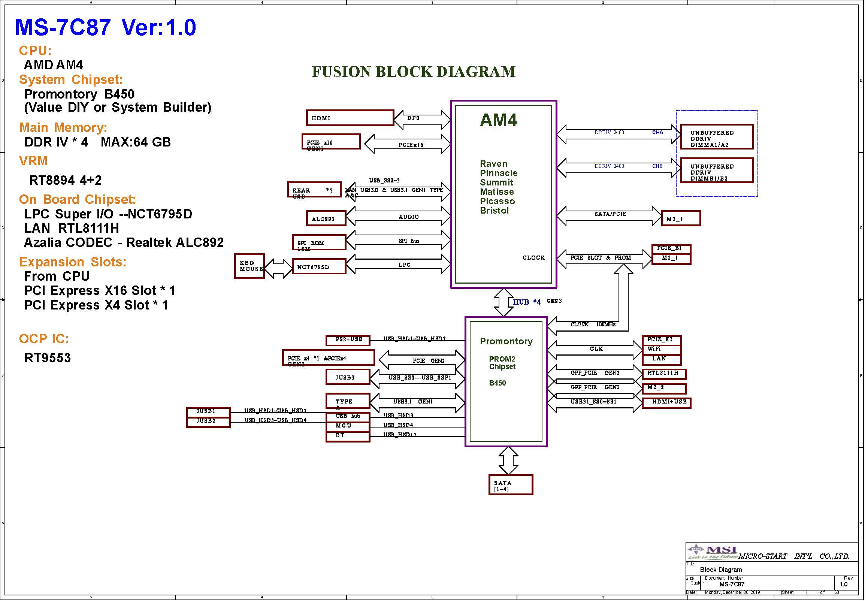Image resolution: width=868 pixels, height=601 pixels.
Task: Select "Matisse" in the CPU list
Action: click(497, 192)
